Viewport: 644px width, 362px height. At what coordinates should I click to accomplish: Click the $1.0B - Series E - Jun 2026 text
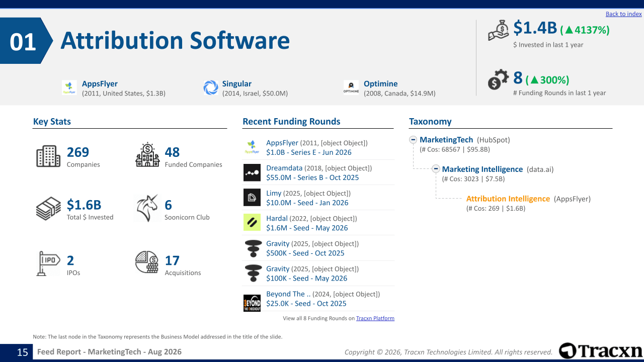tap(309, 152)
